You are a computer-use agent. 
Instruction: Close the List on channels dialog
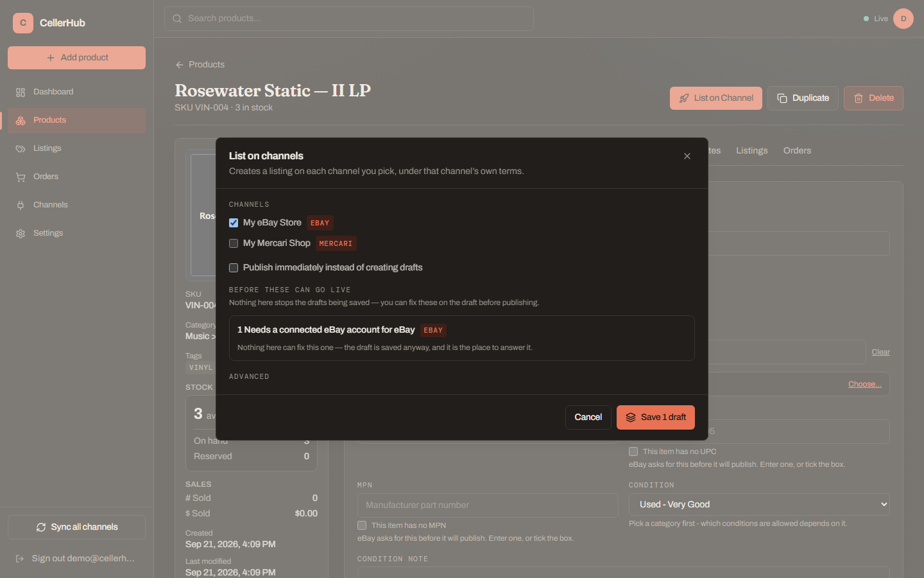tap(687, 156)
